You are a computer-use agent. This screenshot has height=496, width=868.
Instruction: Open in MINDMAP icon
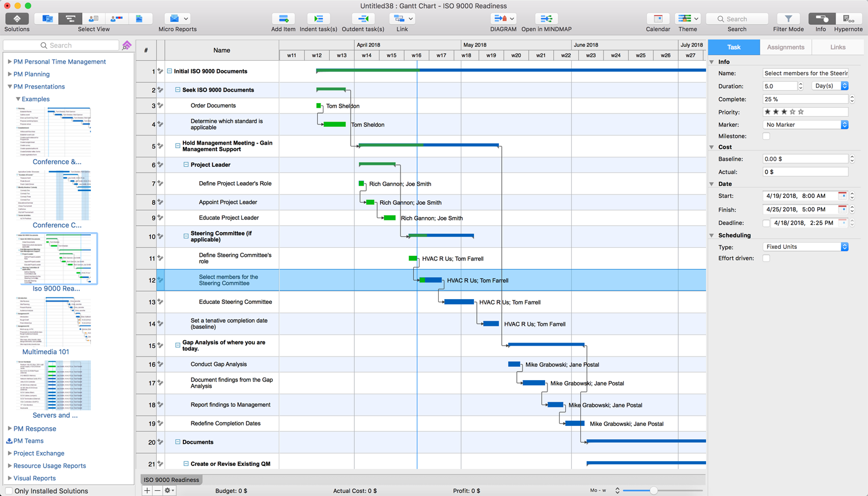click(x=546, y=19)
